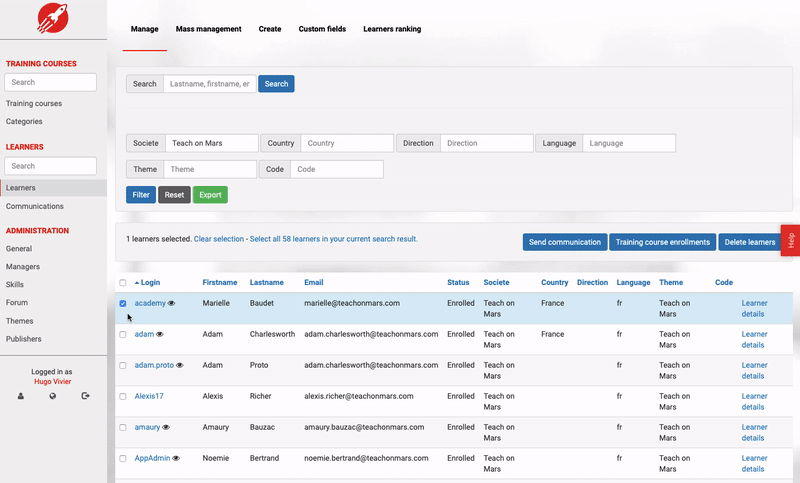Click the Reset button
Screen dimensions: 800x483
coord(174,195)
